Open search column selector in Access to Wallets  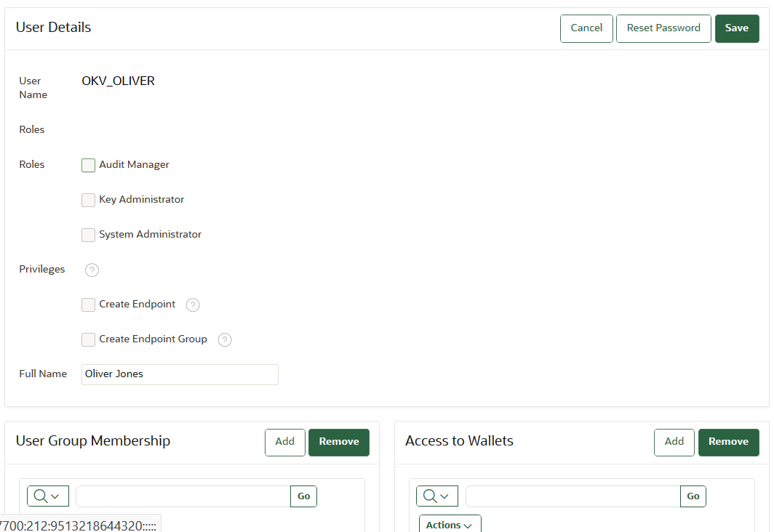[437, 496]
